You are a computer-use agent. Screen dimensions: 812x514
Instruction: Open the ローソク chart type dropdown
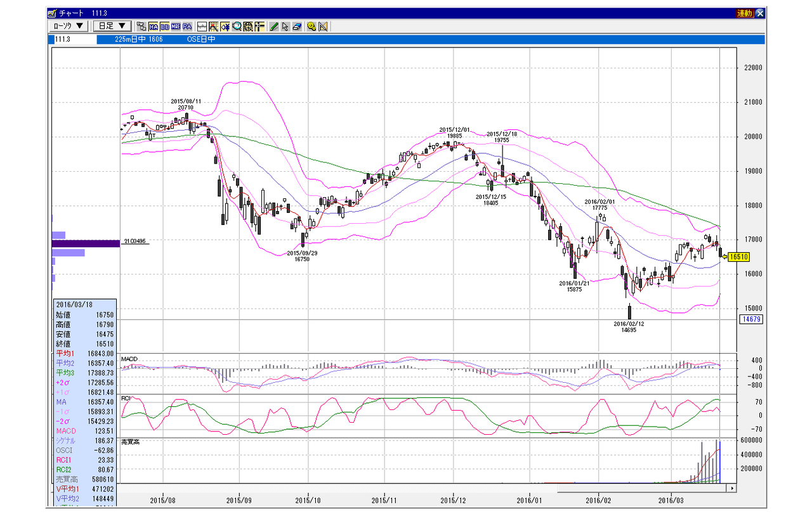pos(69,27)
